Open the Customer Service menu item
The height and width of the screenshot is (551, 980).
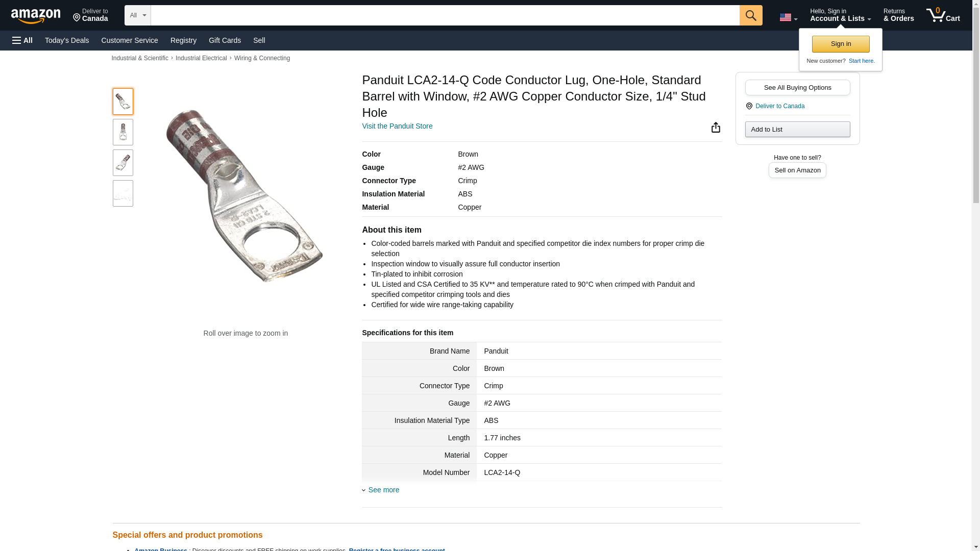click(x=130, y=40)
